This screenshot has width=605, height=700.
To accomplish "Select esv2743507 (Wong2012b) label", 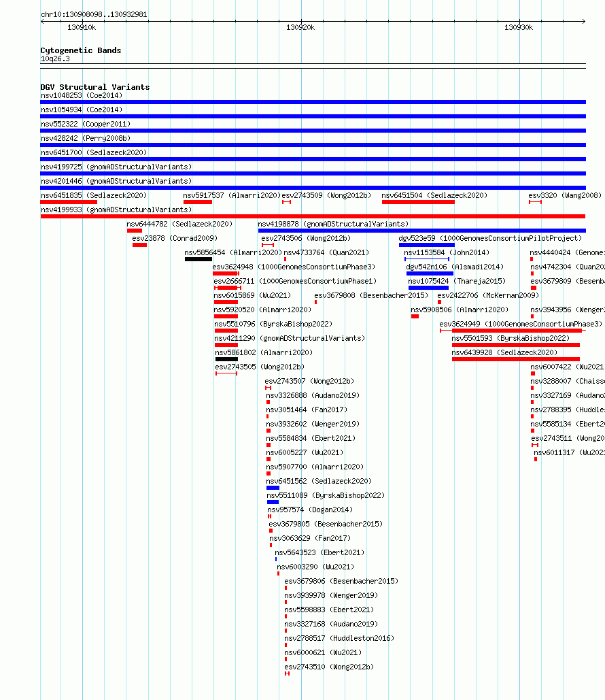I will point(309,381).
